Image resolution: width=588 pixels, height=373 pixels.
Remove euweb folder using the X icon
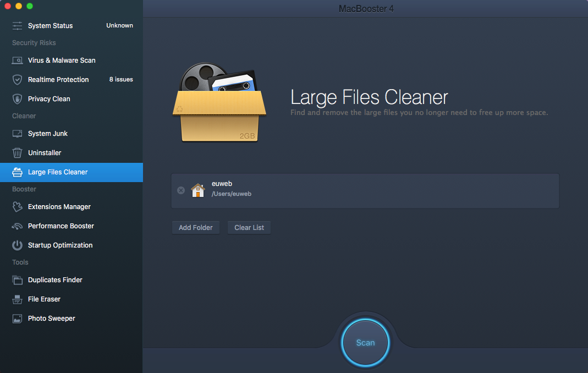click(181, 190)
